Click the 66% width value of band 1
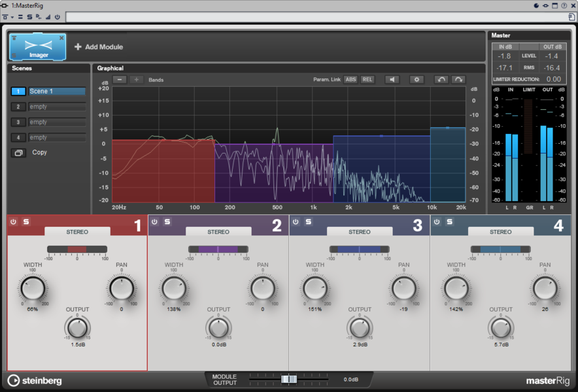The image size is (578, 392). pos(33,309)
